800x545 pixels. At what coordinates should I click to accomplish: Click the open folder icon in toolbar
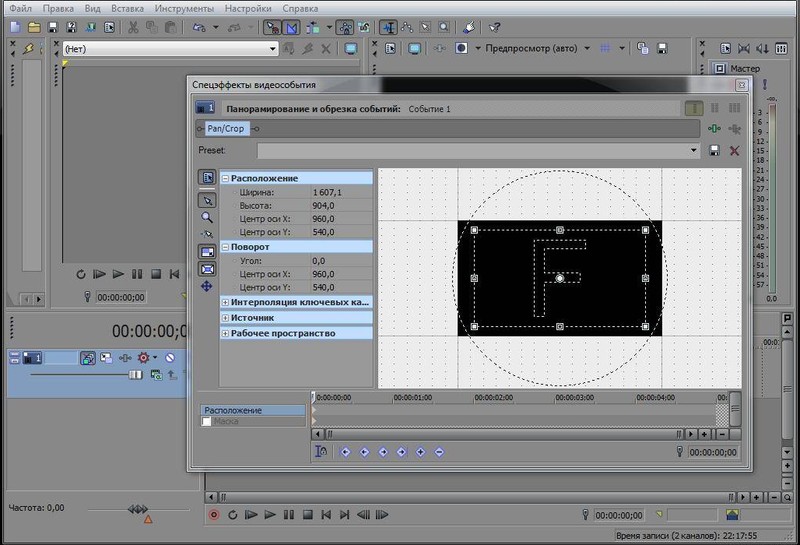[34, 28]
